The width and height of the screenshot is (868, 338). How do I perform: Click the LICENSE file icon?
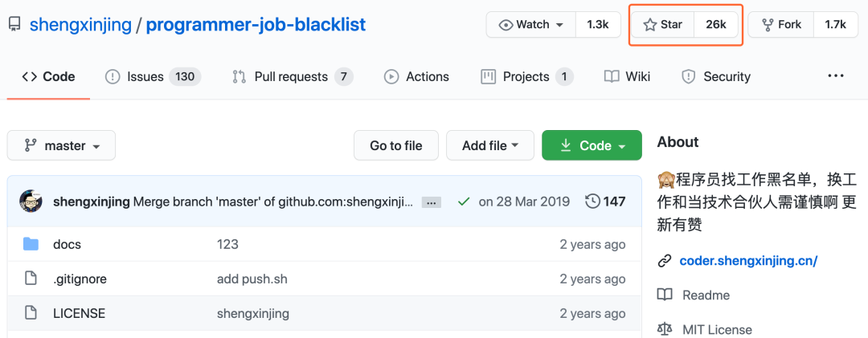[x=31, y=313]
